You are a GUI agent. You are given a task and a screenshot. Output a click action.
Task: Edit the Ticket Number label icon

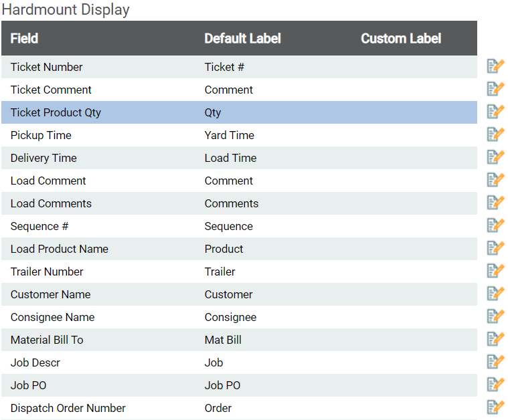pyautogui.click(x=495, y=66)
